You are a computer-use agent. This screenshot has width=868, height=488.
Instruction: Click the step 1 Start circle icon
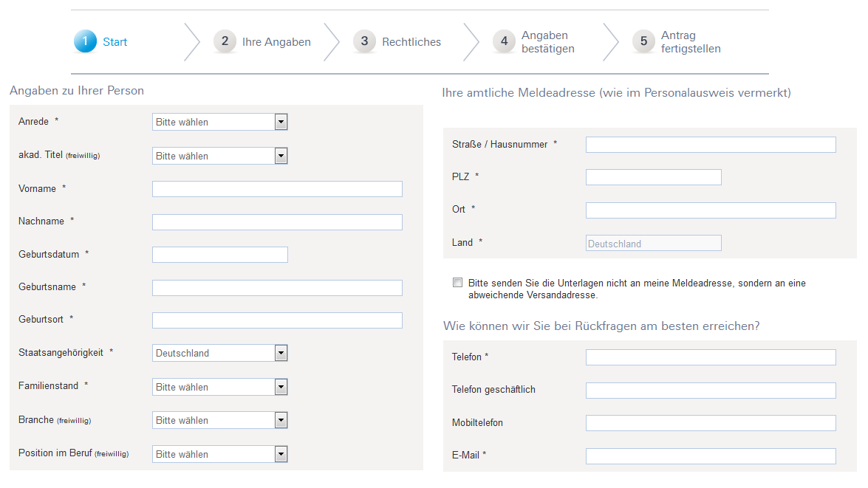[85, 41]
